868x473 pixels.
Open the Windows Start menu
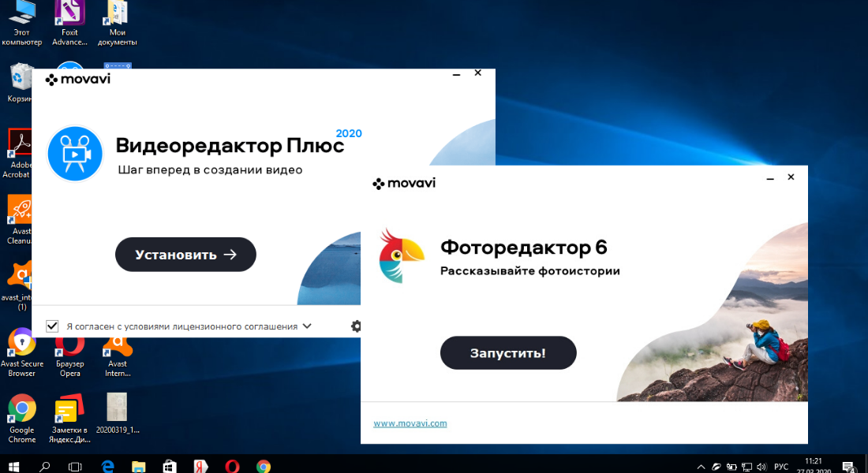pos(14,467)
